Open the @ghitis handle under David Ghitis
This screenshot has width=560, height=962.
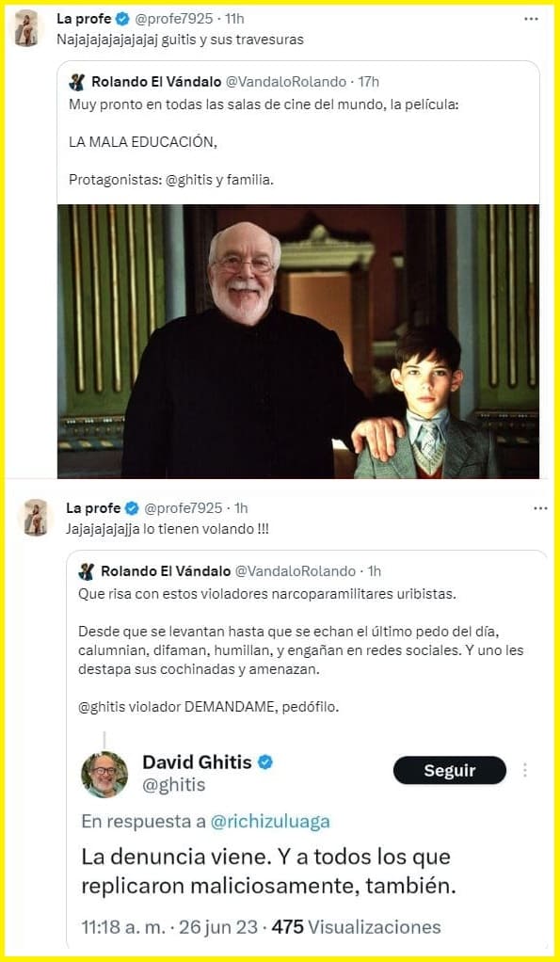174,785
